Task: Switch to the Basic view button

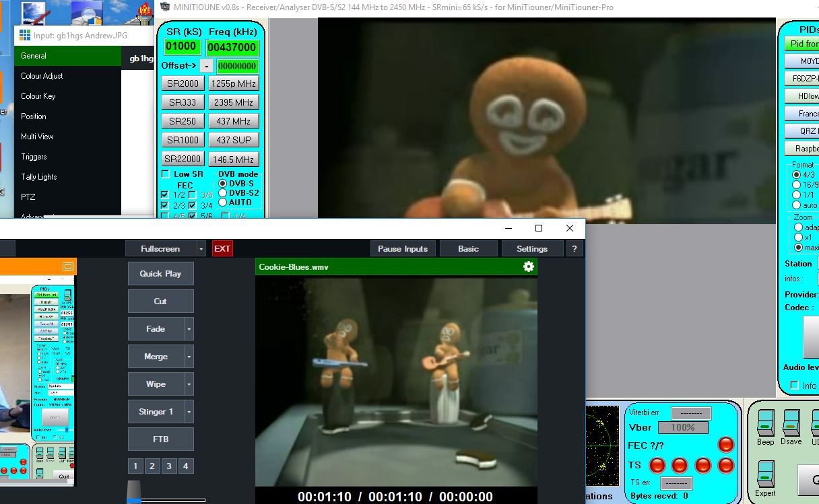Action: pyautogui.click(x=468, y=249)
